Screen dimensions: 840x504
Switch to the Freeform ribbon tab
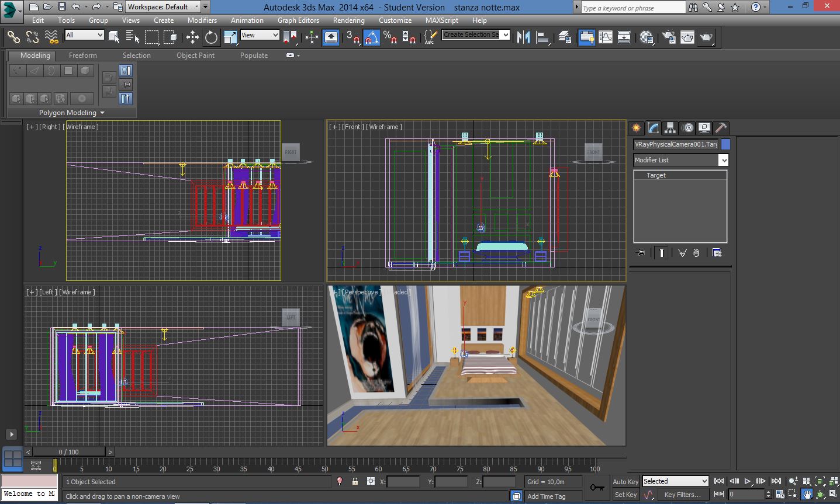[83, 55]
